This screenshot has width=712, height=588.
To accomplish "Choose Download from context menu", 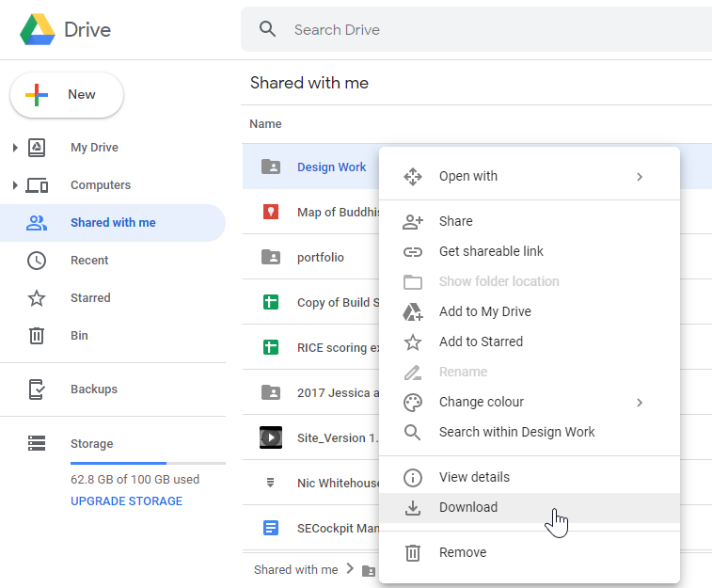I will point(529,507).
